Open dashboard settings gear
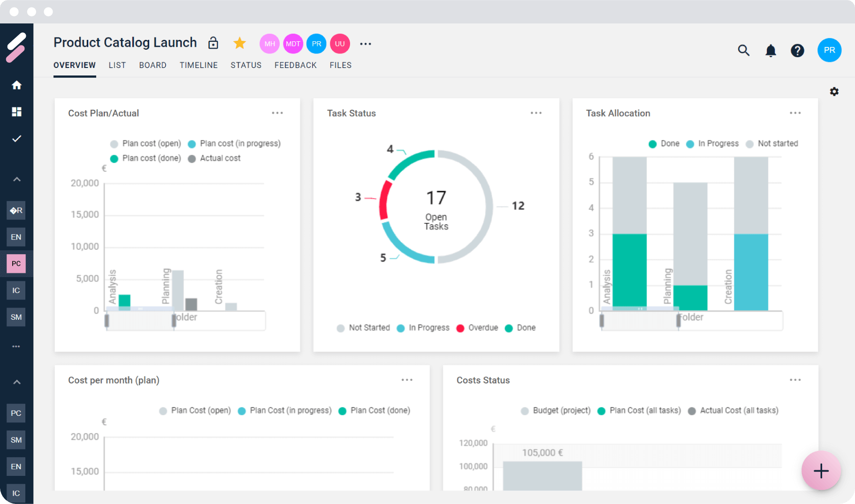 tap(834, 91)
